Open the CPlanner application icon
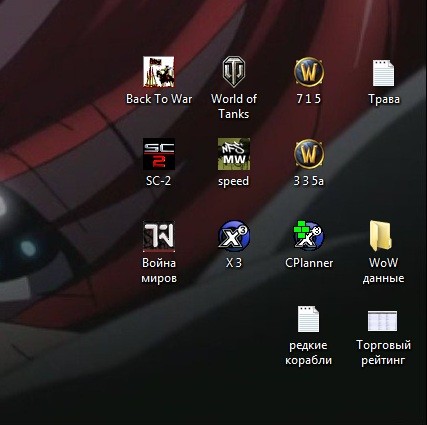Viewport: 427px width, 425px height. point(308,235)
